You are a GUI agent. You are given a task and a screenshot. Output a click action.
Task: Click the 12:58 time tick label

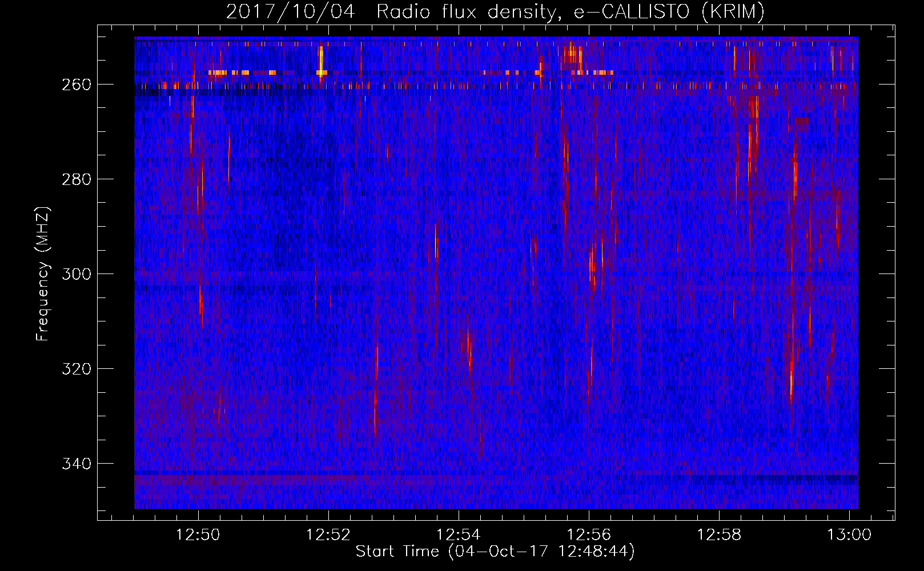pos(719,535)
